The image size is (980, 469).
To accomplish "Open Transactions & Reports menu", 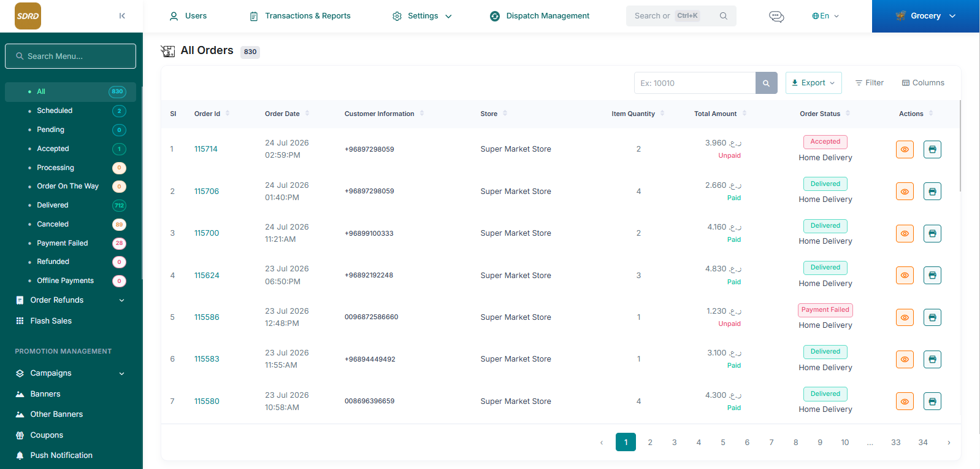I will point(300,16).
